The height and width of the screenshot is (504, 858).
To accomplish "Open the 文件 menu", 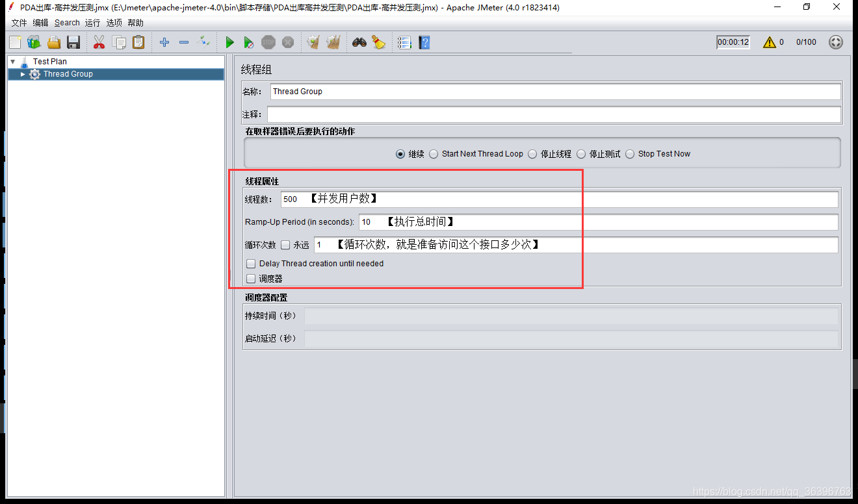I will (x=19, y=23).
